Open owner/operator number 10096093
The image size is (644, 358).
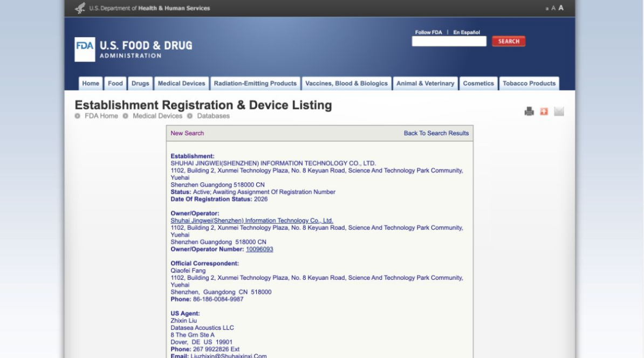click(259, 249)
